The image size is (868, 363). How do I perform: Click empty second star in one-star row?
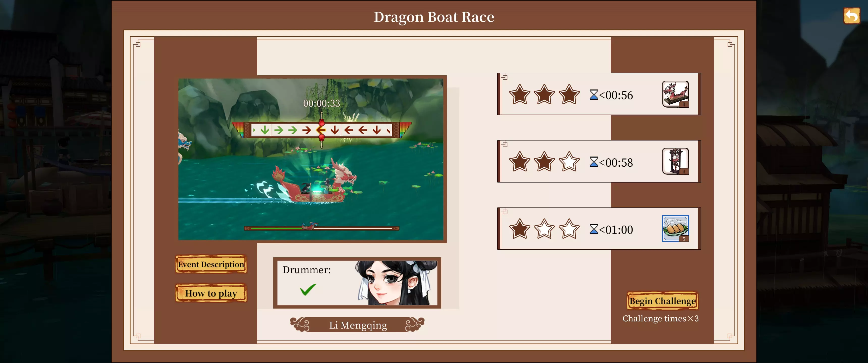(x=544, y=229)
